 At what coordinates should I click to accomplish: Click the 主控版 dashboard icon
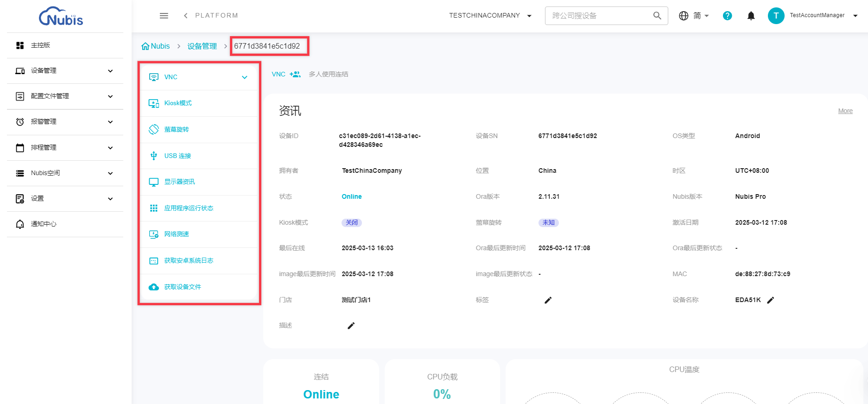point(20,45)
